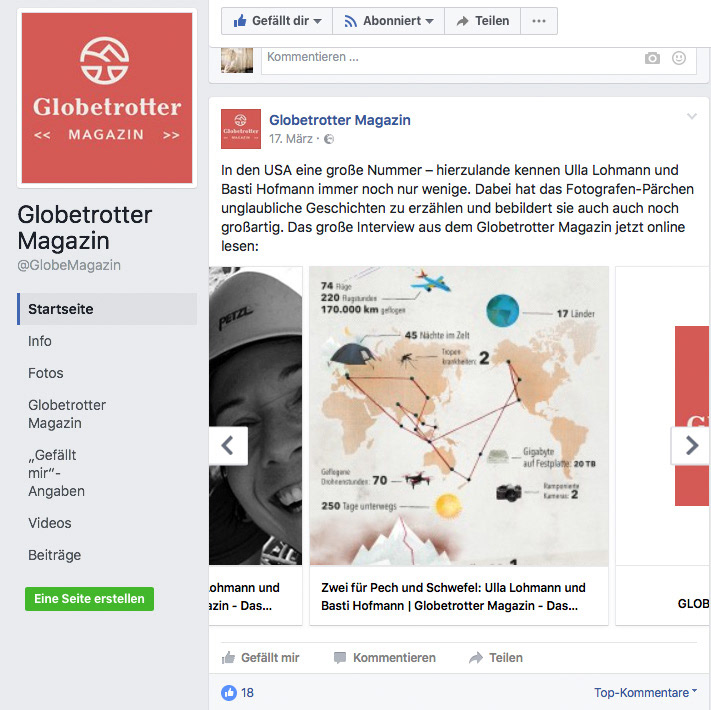This screenshot has height=710, width=711.
Task: Open the Top-Kommentare sort dropdown
Action: click(x=645, y=692)
